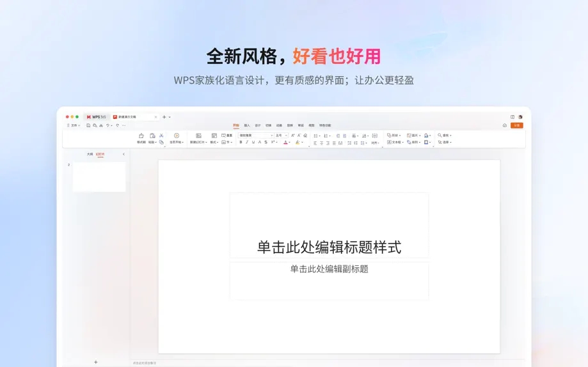This screenshot has width=588, height=367.
Task: Expand the 当页开始 dropdown arrow
Action: click(182, 143)
